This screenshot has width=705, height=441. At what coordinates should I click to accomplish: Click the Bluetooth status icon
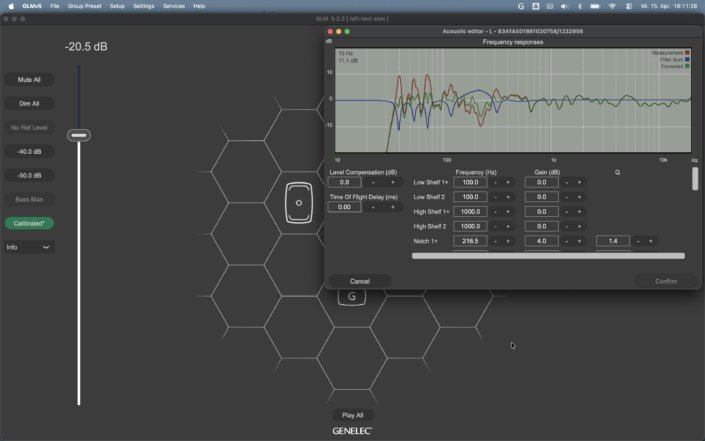[580, 6]
